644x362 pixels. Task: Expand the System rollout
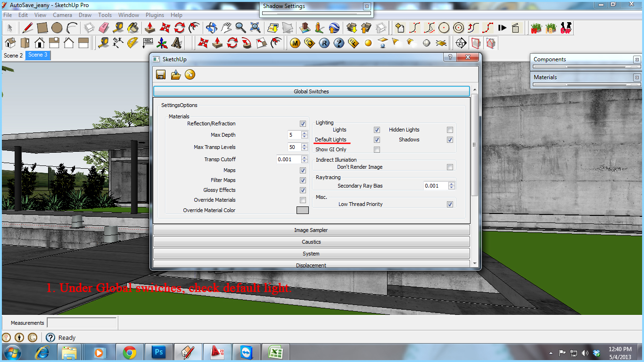pos(311,254)
